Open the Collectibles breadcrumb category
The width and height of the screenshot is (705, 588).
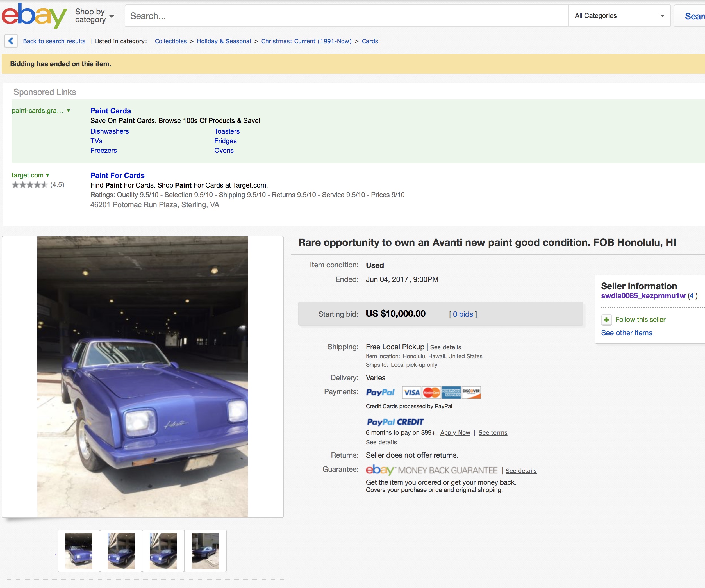(170, 41)
